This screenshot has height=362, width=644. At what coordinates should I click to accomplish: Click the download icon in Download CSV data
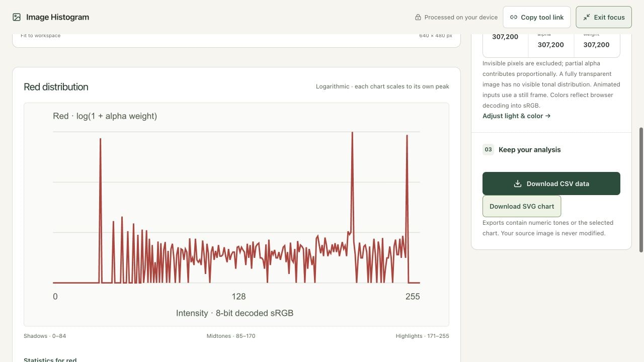click(x=517, y=184)
